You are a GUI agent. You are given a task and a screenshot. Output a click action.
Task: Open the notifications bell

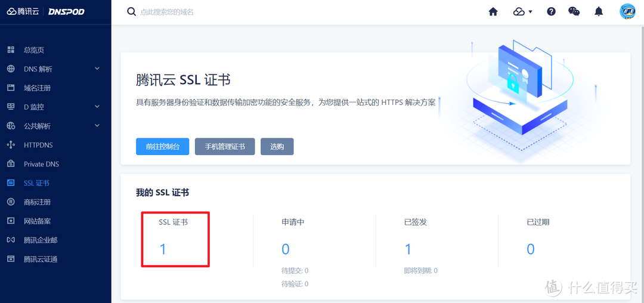599,12
